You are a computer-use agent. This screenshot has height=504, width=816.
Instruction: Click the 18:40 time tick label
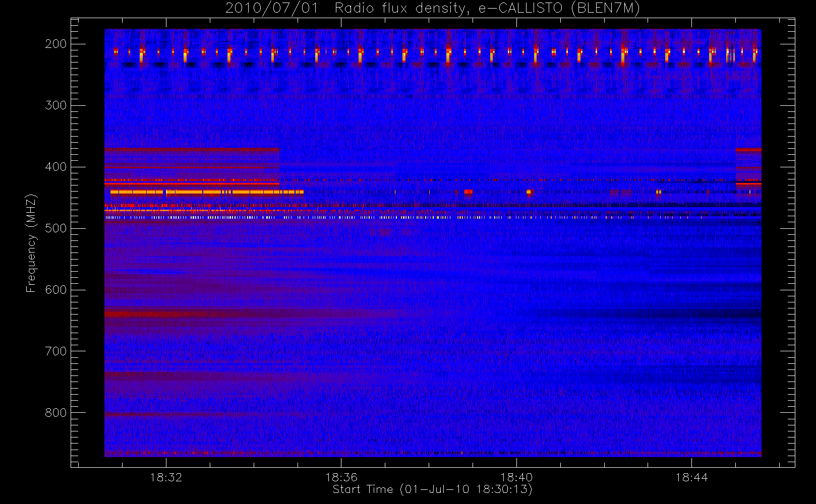pos(516,477)
